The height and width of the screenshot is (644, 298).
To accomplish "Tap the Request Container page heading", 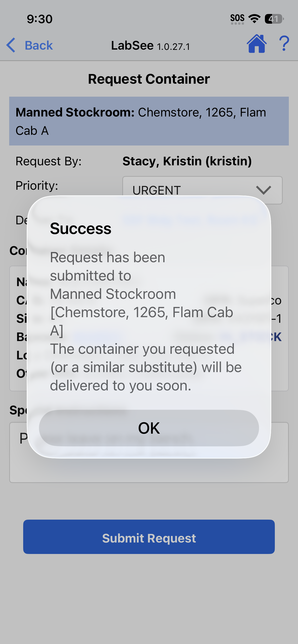I will 149,79.
